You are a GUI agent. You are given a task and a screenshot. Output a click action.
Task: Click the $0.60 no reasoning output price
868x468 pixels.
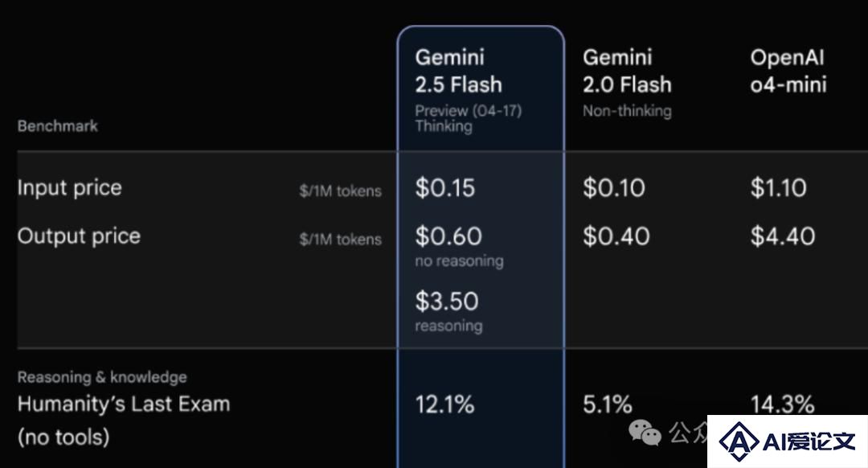[448, 236]
